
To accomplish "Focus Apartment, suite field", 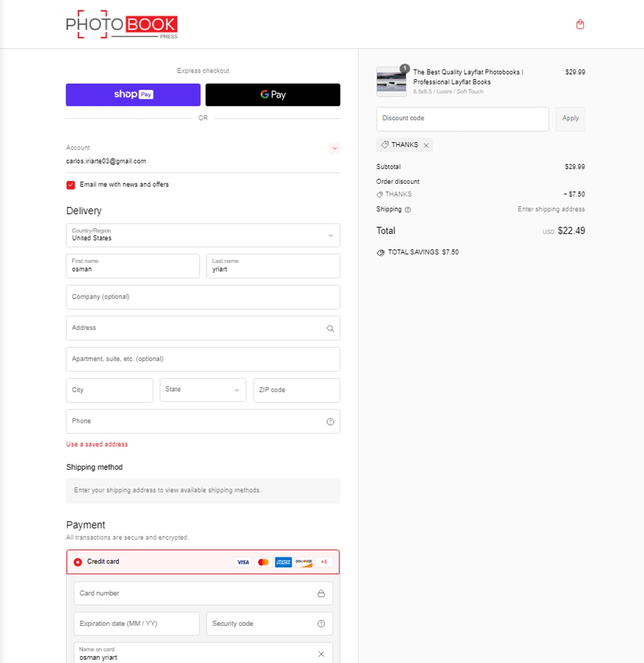I will 203,359.
